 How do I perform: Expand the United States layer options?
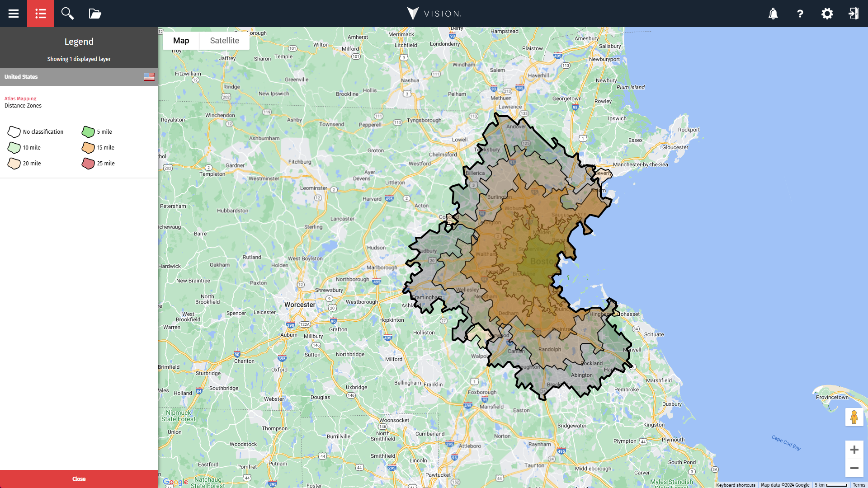(79, 76)
